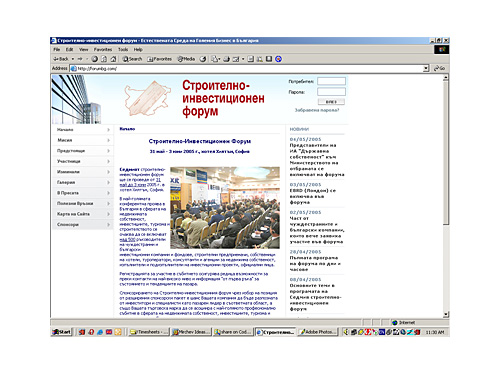The width and height of the screenshot is (500, 375).
Task: Click the Stop loading icon
Action: coord(95,59)
